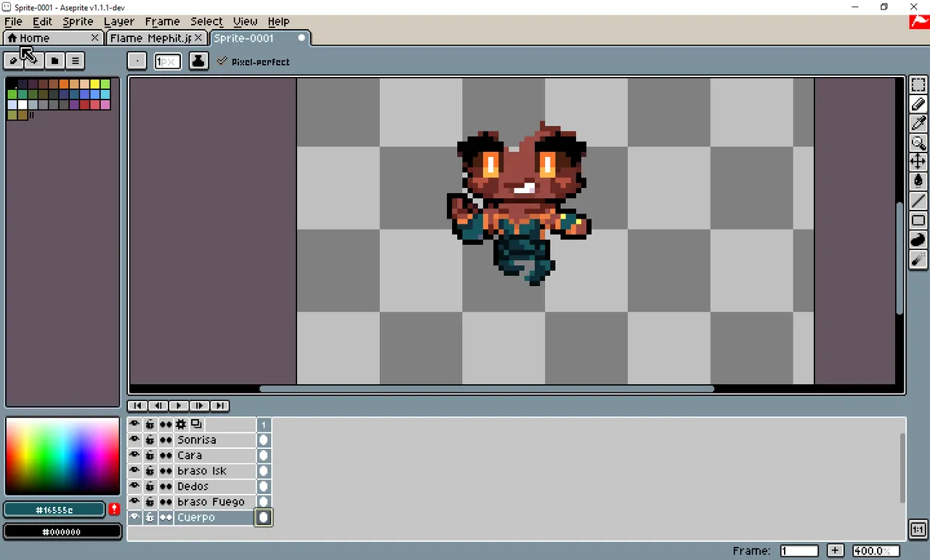Hide the Cara layer
Screen dimensions: 930x560
click(x=134, y=455)
